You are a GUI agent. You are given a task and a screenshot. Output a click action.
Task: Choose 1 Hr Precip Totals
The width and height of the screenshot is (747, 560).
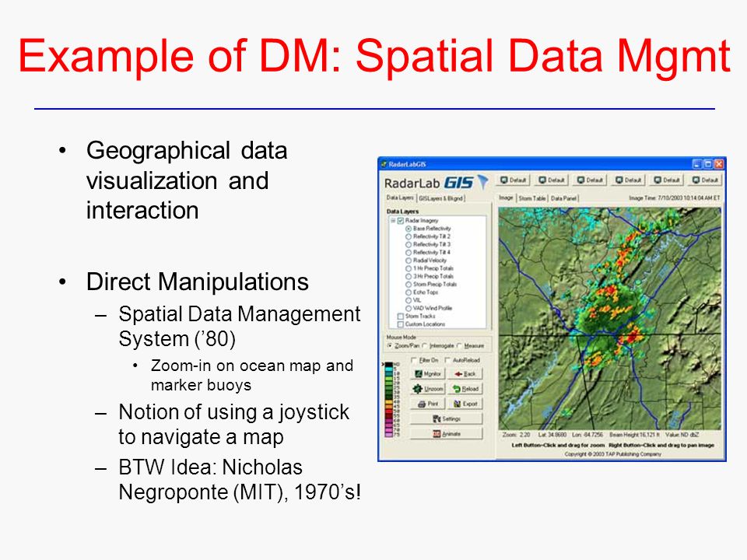pyautogui.click(x=409, y=268)
